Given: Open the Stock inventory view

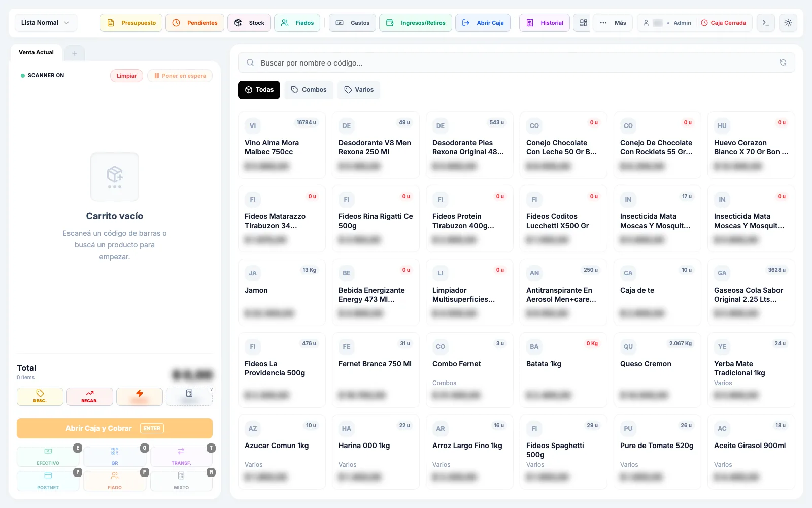Looking at the screenshot, I should (249, 23).
